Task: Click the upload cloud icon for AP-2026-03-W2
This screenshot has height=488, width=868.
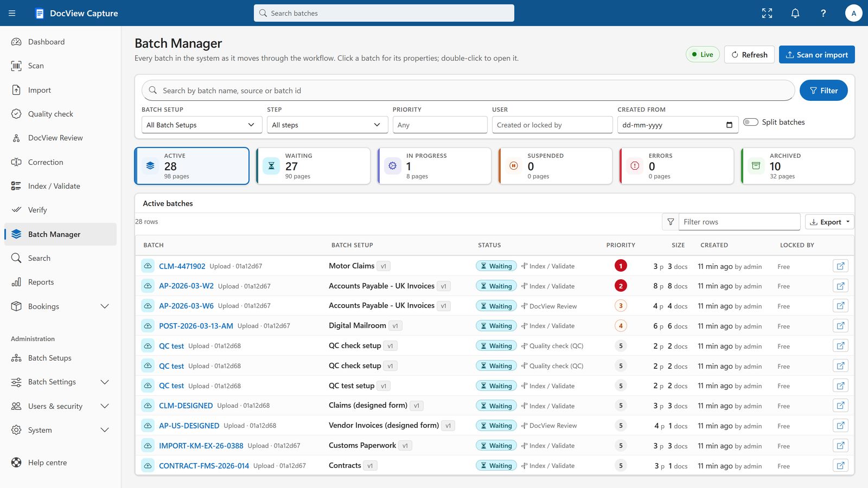Action: pos(148,286)
